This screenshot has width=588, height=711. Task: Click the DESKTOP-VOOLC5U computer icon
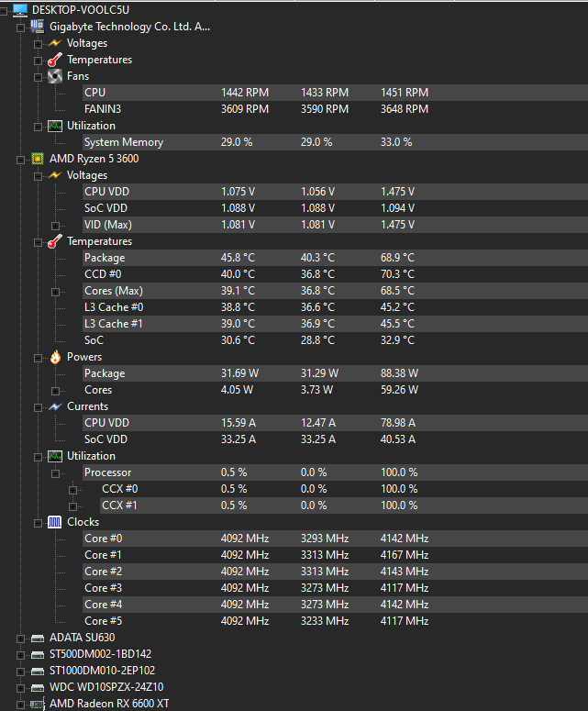(x=20, y=9)
